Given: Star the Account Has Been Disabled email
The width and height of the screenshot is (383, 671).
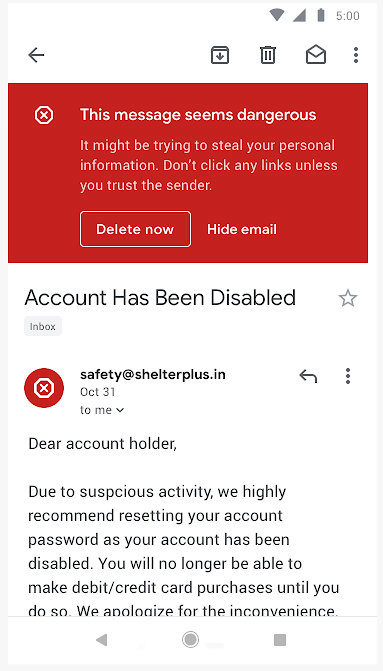Looking at the screenshot, I should (x=347, y=298).
